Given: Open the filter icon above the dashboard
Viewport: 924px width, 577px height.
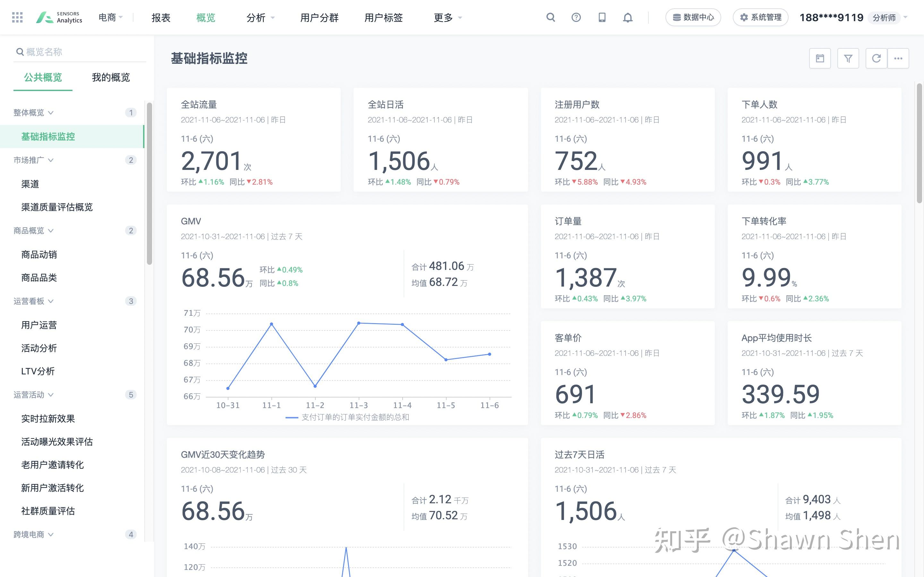Looking at the screenshot, I should click(x=848, y=58).
